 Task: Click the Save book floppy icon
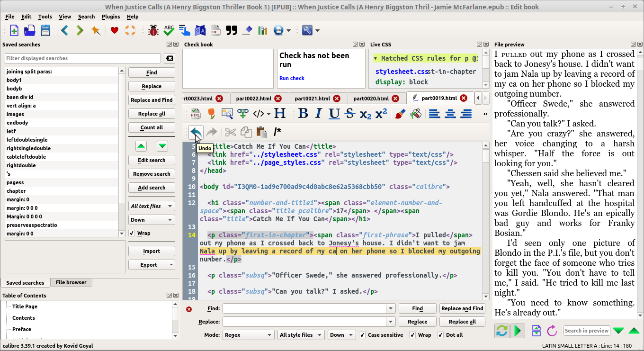tap(45, 30)
